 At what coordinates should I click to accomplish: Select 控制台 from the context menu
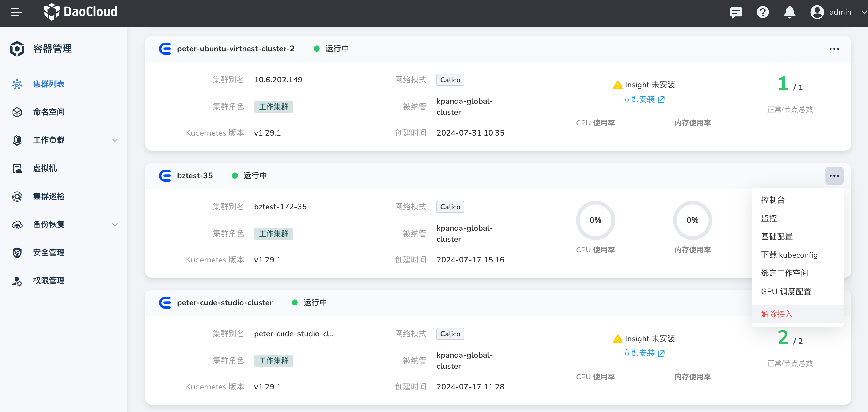(x=773, y=200)
